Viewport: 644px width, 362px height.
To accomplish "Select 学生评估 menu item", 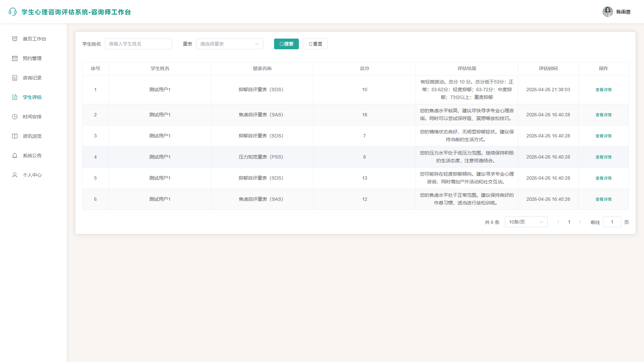I will coord(34,97).
